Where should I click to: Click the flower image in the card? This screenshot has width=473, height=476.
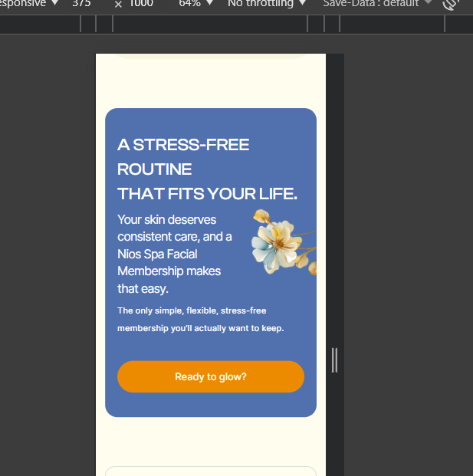click(284, 242)
